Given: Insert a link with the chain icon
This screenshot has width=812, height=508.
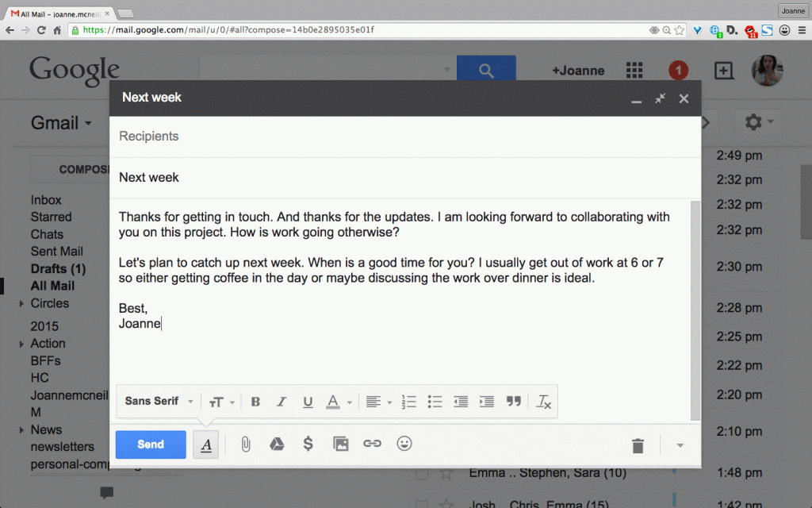Looking at the screenshot, I should [372, 444].
